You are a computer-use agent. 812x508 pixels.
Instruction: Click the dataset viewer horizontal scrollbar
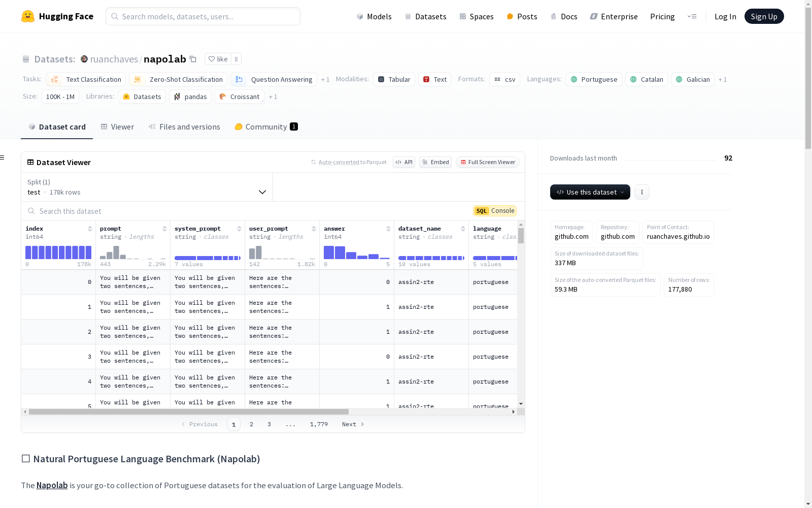[x=189, y=411]
